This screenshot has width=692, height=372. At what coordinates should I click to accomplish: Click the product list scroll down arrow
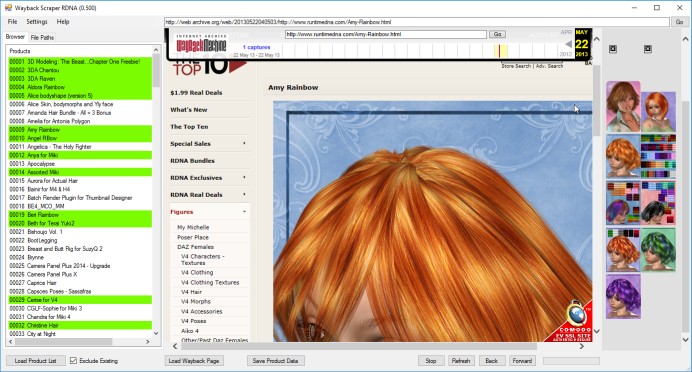pos(156,334)
